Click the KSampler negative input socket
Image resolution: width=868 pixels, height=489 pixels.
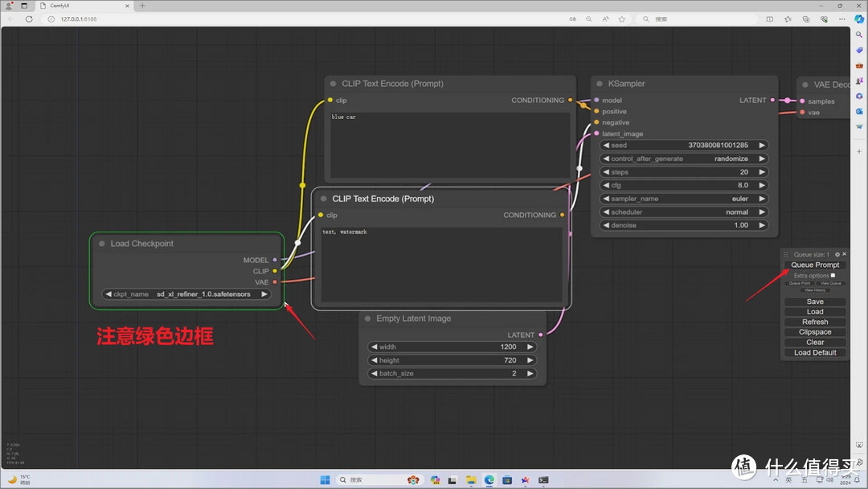[596, 122]
